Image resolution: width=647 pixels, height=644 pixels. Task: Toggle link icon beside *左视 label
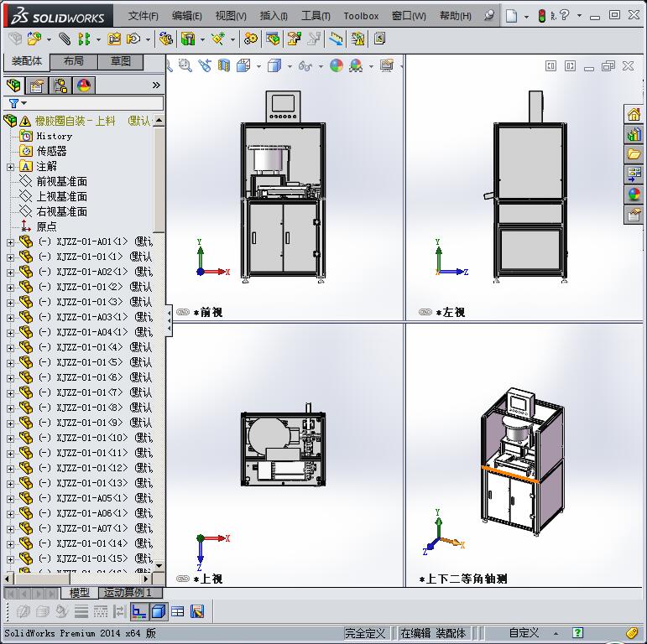[425, 312]
